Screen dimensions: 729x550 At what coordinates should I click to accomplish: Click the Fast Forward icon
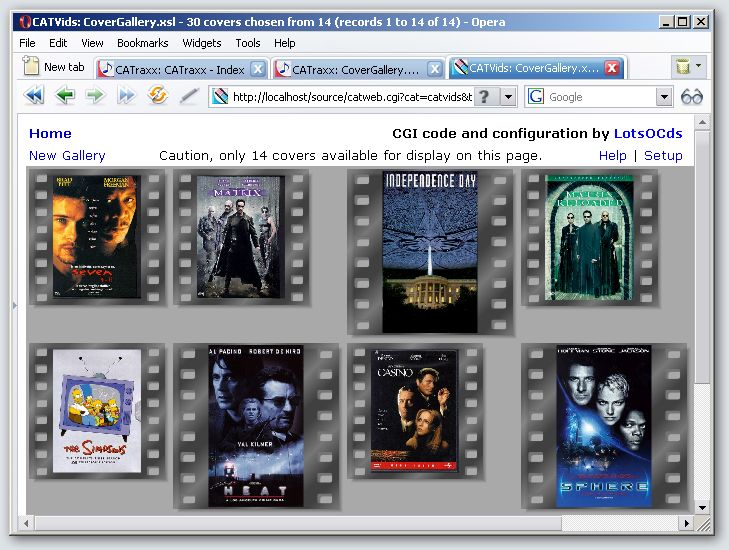(126, 96)
